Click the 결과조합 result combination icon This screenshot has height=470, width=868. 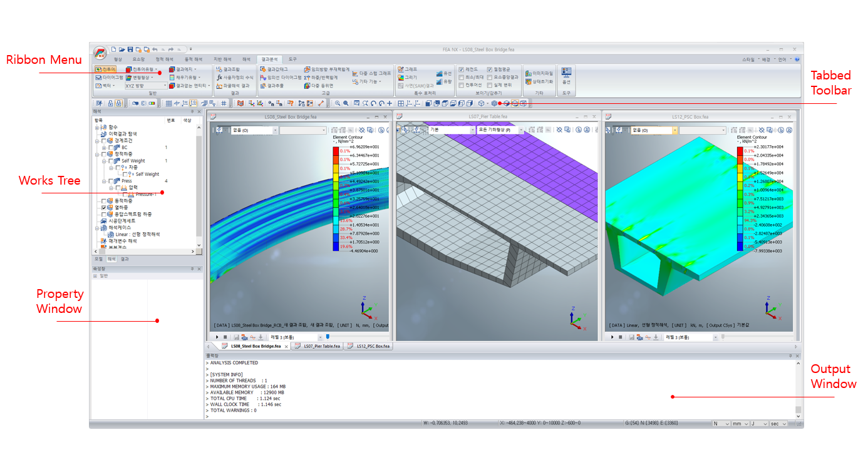pyautogui.click(x=228, y=69)
